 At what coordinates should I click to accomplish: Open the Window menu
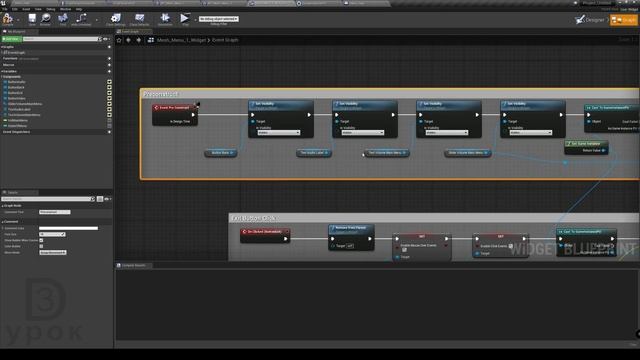(x=65, y=9)
